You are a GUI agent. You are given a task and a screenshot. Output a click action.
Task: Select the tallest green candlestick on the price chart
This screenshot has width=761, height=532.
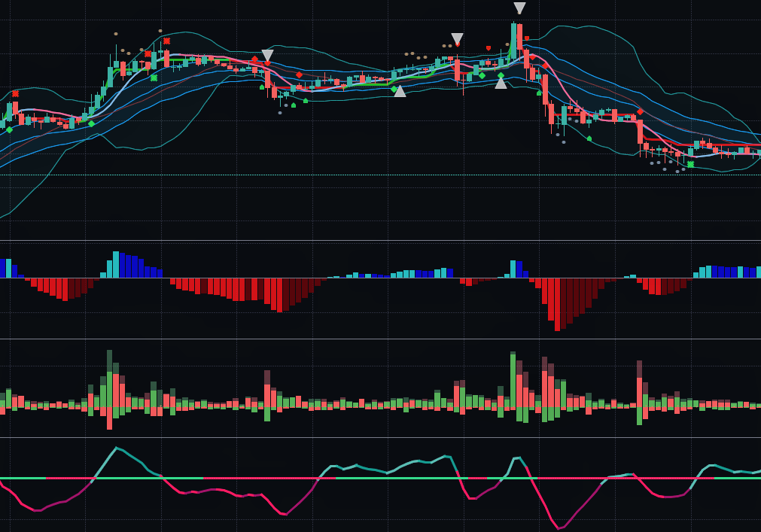click(x=513, y=41)
